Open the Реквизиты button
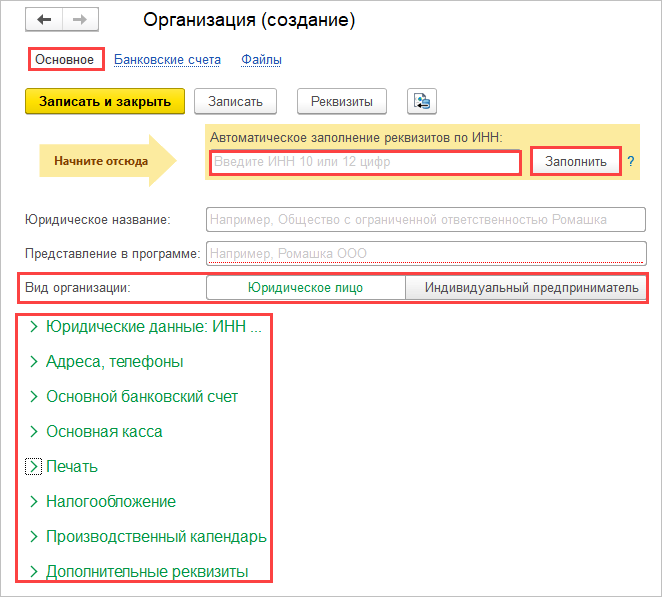Viewport: 662px width, 597px height. 342,101
